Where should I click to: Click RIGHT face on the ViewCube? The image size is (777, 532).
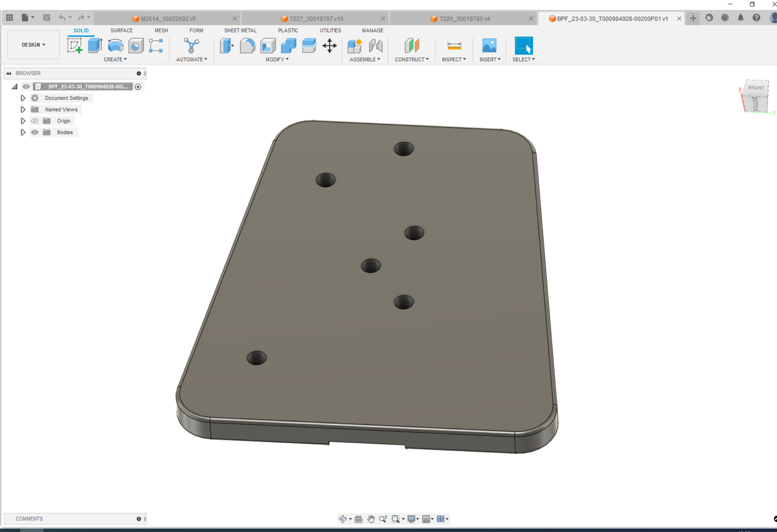tap(756, 88)
